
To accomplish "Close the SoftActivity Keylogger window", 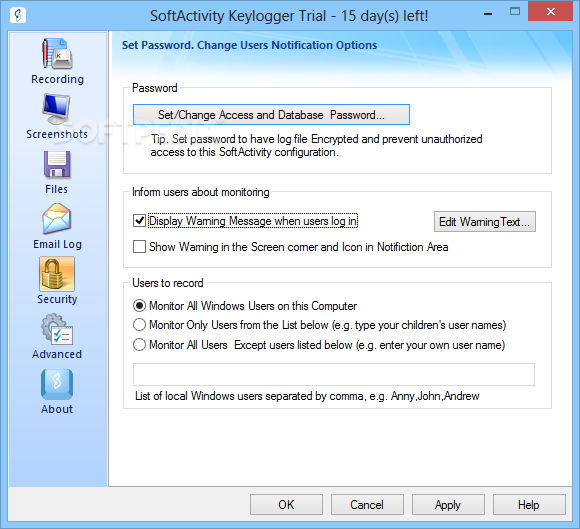I will 550,11.
